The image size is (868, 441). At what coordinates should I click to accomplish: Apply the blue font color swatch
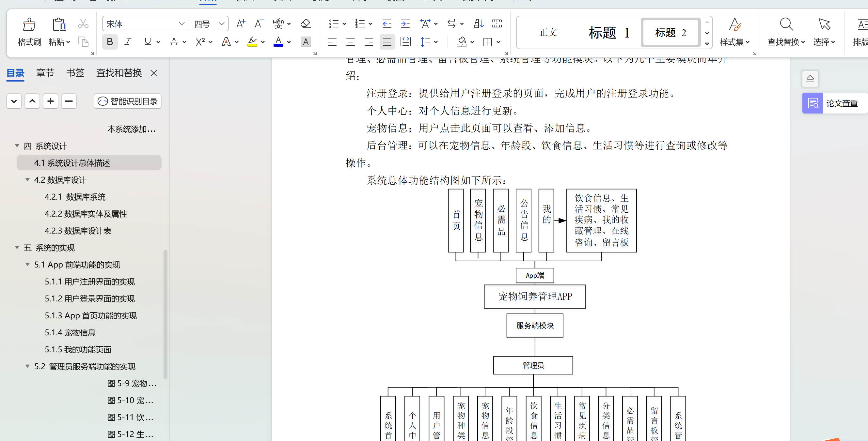[x=278, y=42]
